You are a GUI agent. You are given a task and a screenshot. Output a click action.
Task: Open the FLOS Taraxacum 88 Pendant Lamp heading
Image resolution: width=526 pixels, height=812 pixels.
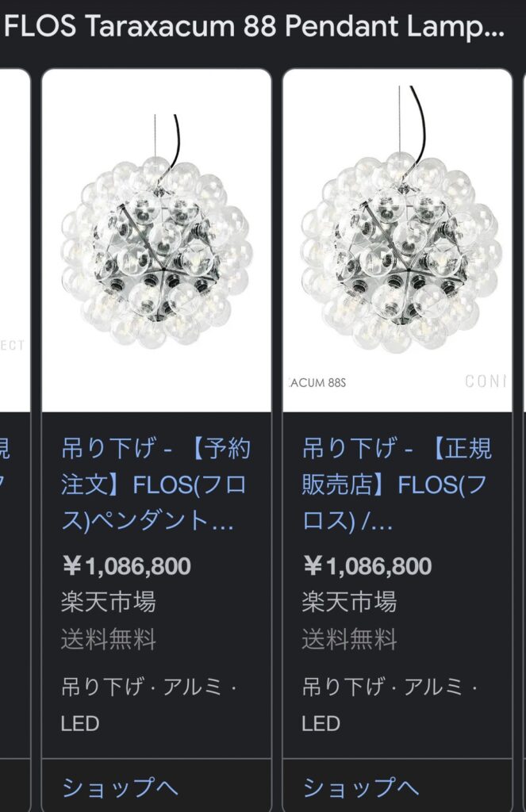click(x=254, y=27)
